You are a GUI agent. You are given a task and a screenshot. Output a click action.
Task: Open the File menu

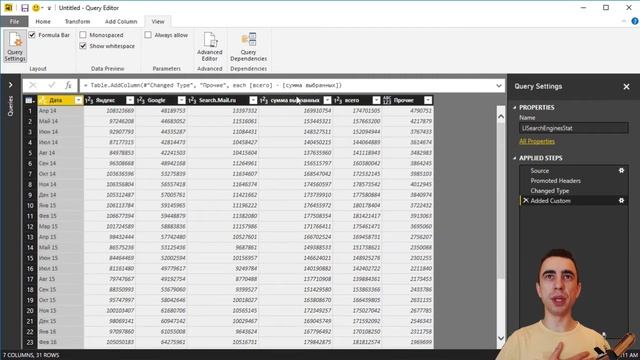tap(14, 21)
